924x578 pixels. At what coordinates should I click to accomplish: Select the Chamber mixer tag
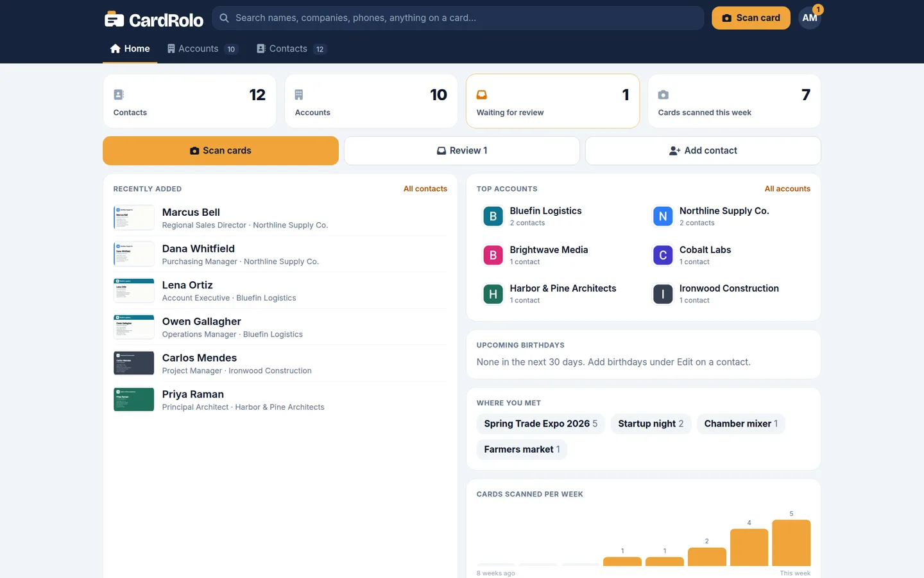coord(741,424)
